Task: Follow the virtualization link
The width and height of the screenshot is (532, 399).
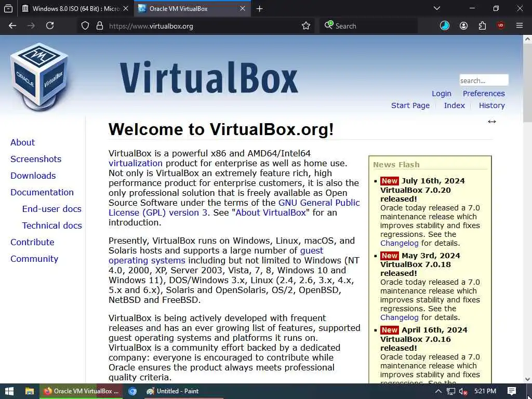Action: (136, 163)
